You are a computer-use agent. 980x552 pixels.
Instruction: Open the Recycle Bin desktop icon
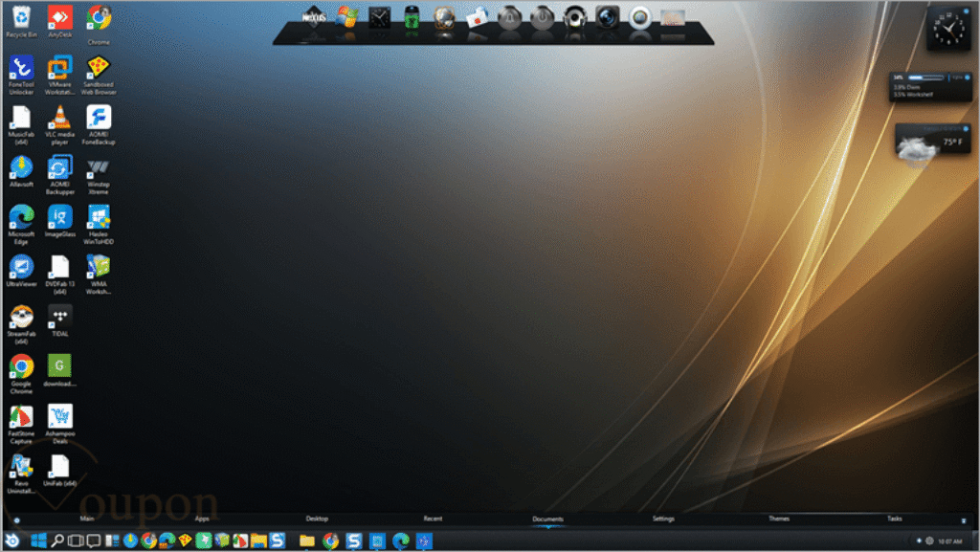21,21
